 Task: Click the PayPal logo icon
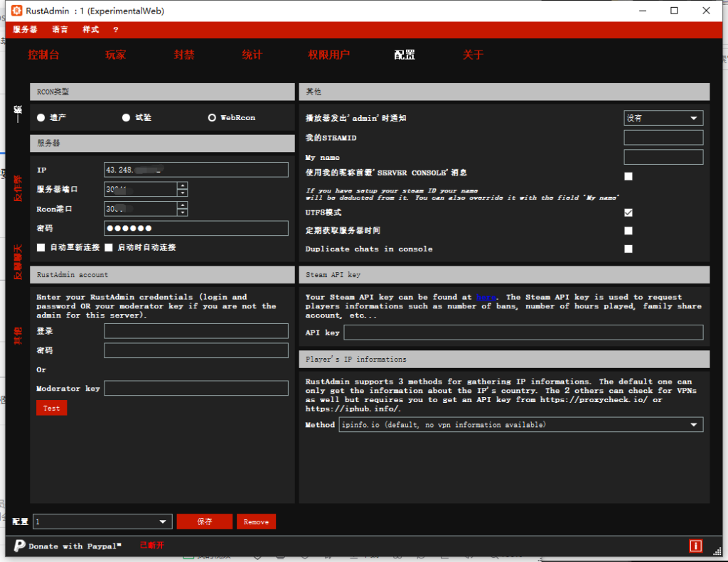(19, 545)
